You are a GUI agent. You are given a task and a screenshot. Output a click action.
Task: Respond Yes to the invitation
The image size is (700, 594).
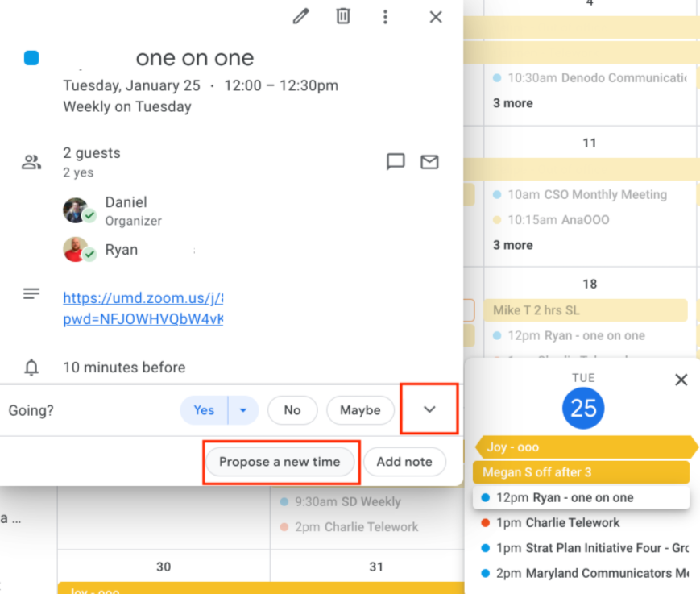point(204,410)
